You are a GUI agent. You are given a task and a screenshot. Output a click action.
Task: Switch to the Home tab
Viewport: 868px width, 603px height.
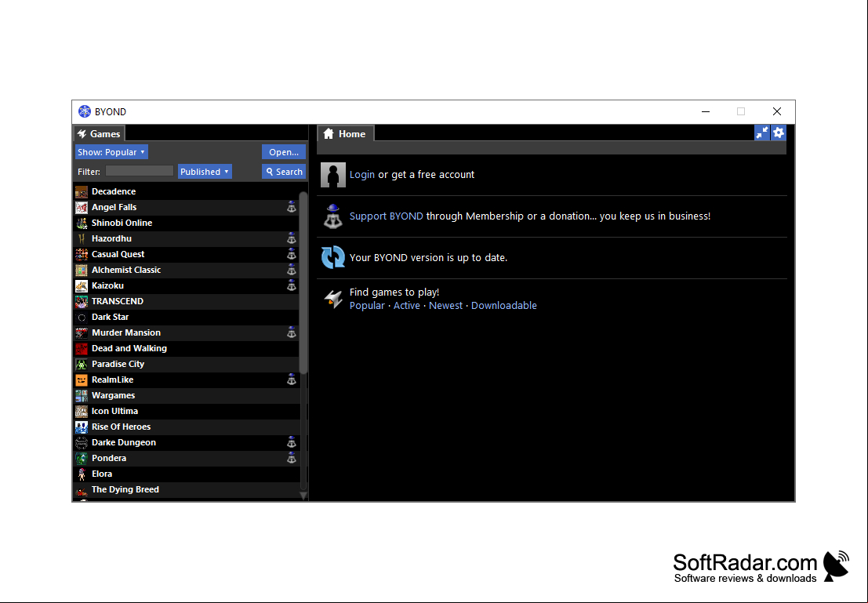pyautogui.click(x=345, y=133)
